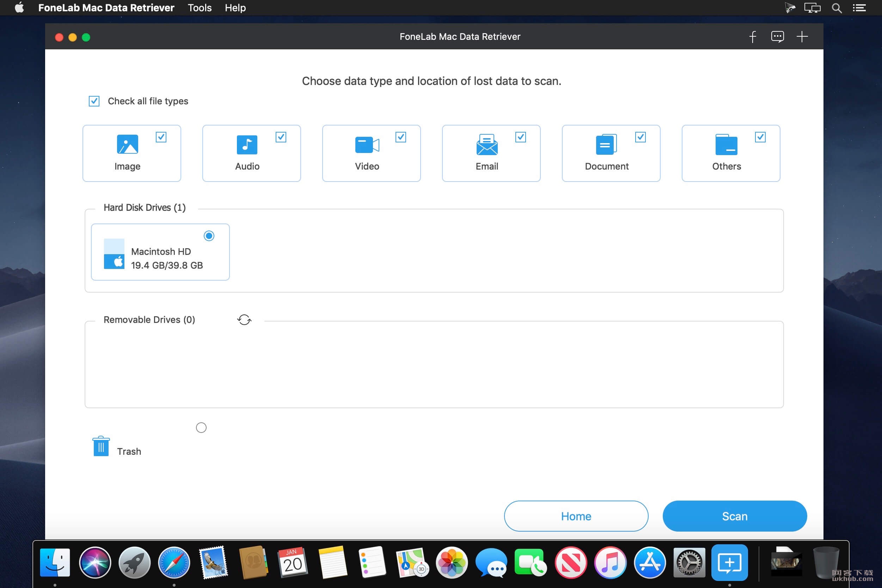Click the Facebook share icon in title bar
882x588 pixels.
[753, 37]
